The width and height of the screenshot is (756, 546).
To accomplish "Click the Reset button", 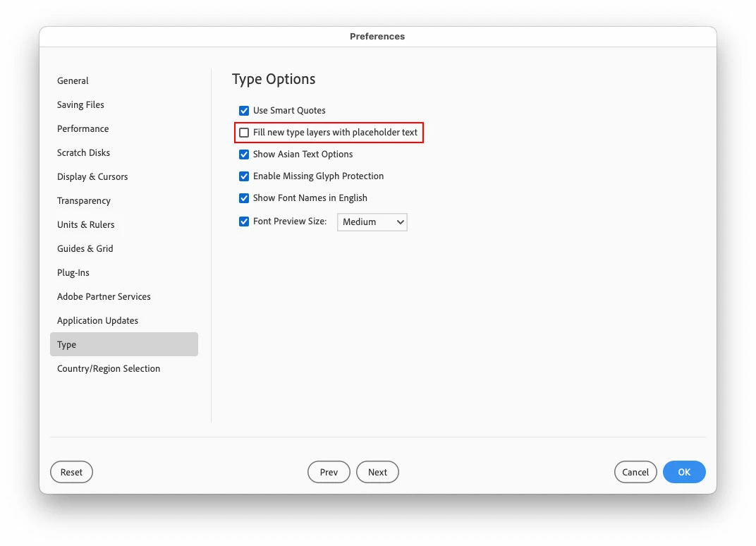I will (71, 472).
